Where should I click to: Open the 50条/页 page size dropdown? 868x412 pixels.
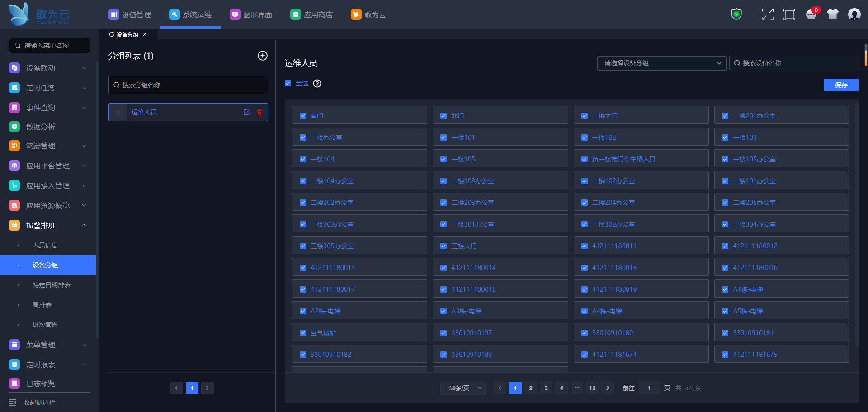pos(463,388)
